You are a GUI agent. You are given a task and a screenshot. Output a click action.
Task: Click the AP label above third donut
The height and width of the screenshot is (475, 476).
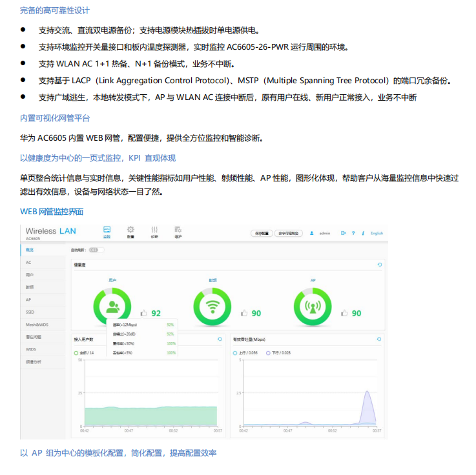[x=313, y=280]
